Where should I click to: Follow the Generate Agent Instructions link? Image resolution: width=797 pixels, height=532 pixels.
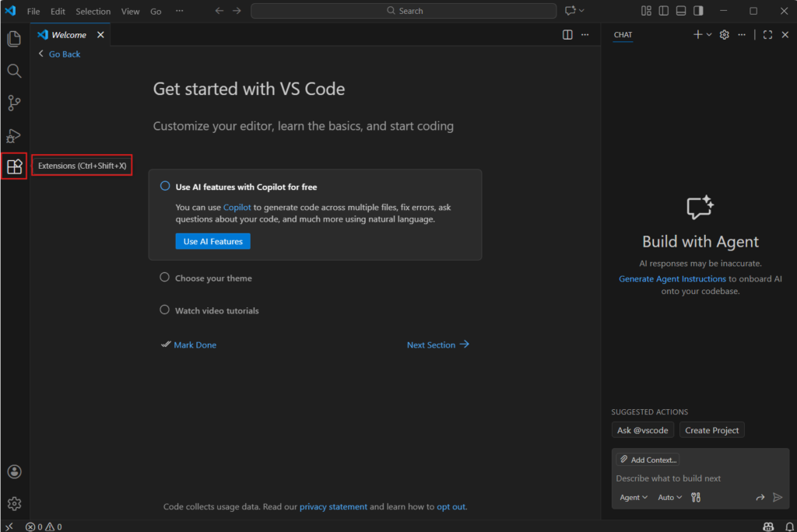coord(672,278)
